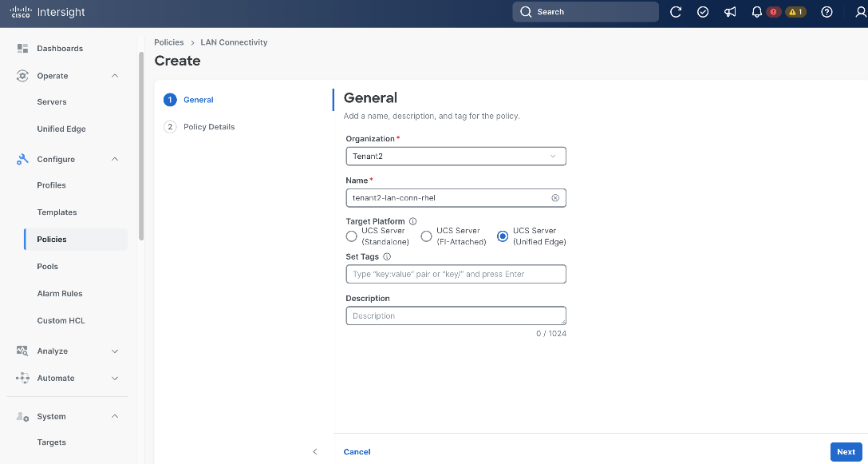Viewport: 868px width, 464px height.
Task: Click the Set Tags input field
Action: [x=456, y=274]
